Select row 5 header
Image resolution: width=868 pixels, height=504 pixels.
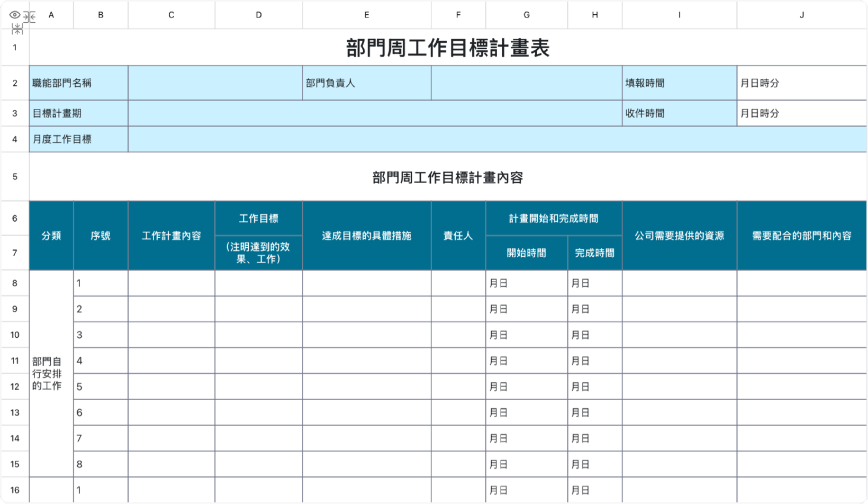pos(15,177)
